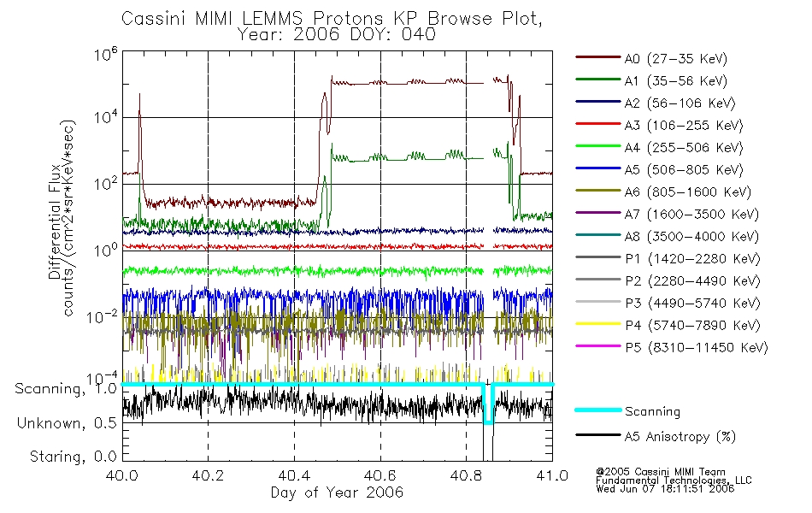Click the dark green A1 legend line
This screenshot has height=513, width=812.
coord(597,80)
